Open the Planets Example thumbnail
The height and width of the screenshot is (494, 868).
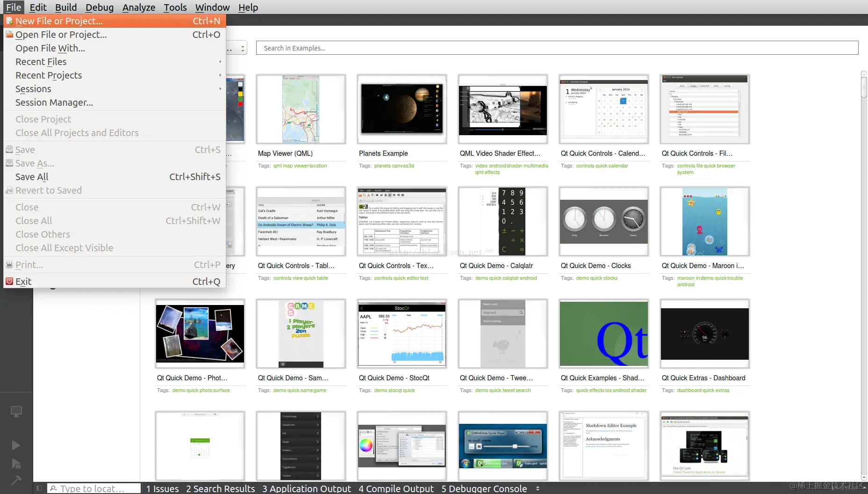(402, 109)
